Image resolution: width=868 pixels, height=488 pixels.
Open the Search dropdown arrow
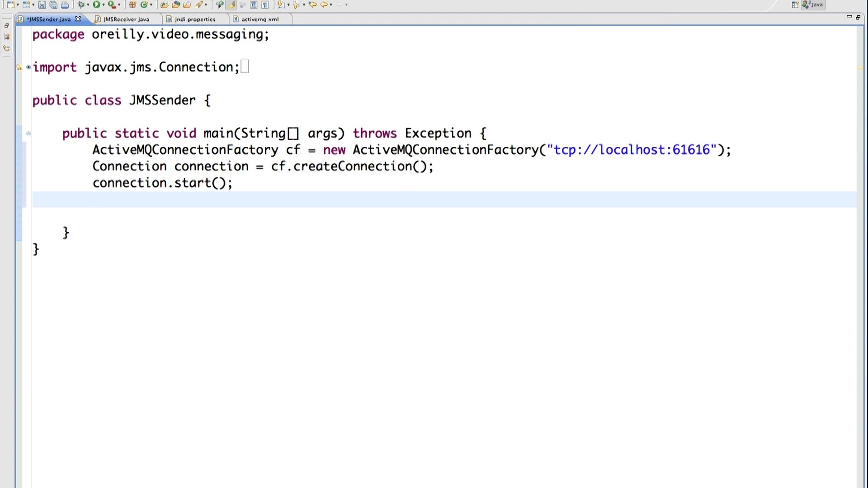tap(206, 5)
